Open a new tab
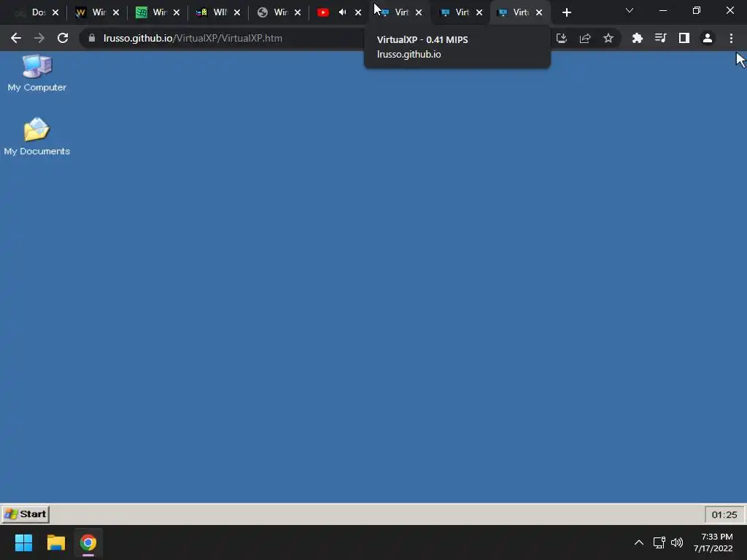The height and width of the screenshot is (560, 747). click(x=566, y=12)
